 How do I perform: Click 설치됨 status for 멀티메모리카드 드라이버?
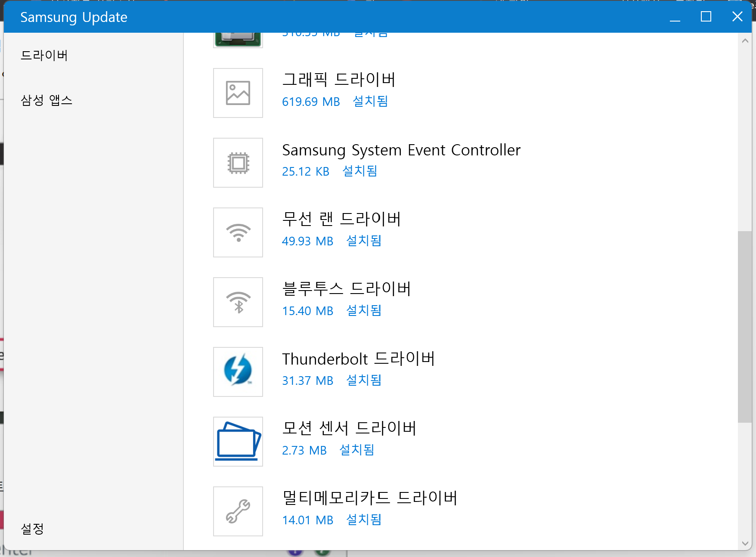tap(364, 520)
